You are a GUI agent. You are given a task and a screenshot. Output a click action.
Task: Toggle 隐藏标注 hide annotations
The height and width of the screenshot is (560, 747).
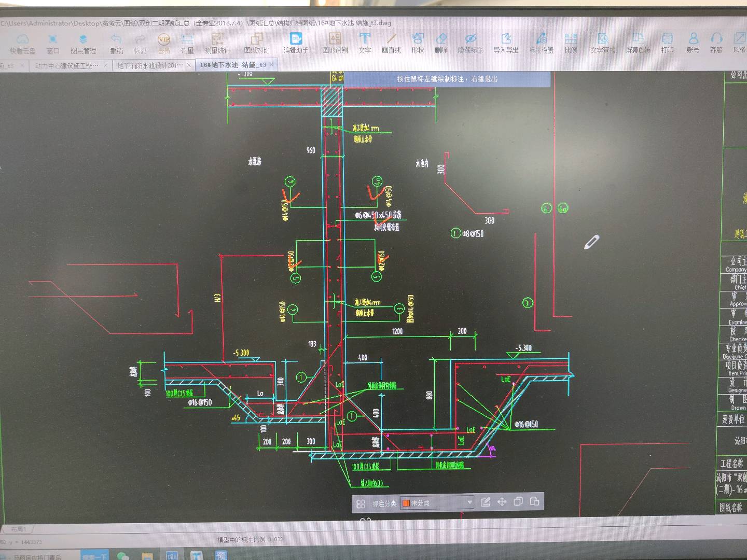coord(470,44)
